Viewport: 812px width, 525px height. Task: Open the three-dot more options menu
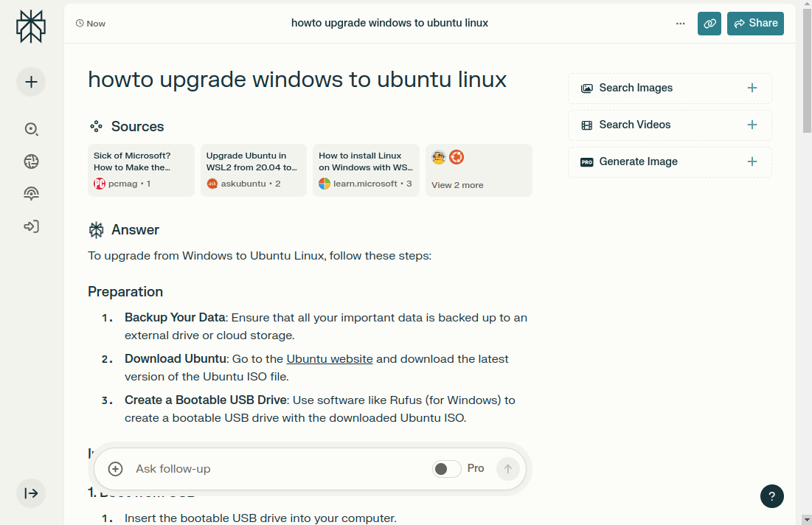pyautogui.click(x=680, y=24)
